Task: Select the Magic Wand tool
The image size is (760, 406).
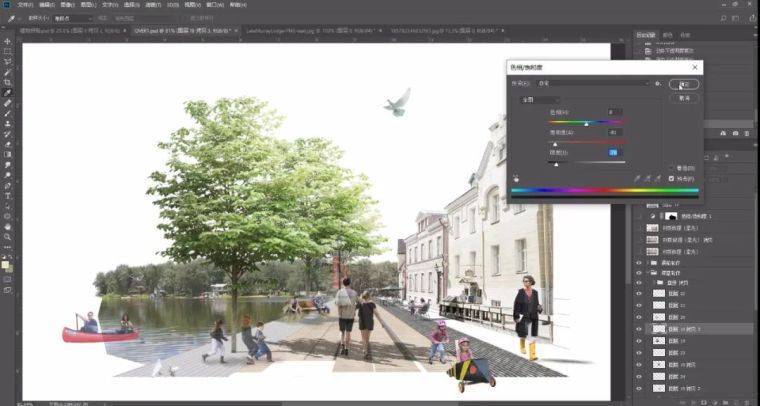Action: pos(7,72)
